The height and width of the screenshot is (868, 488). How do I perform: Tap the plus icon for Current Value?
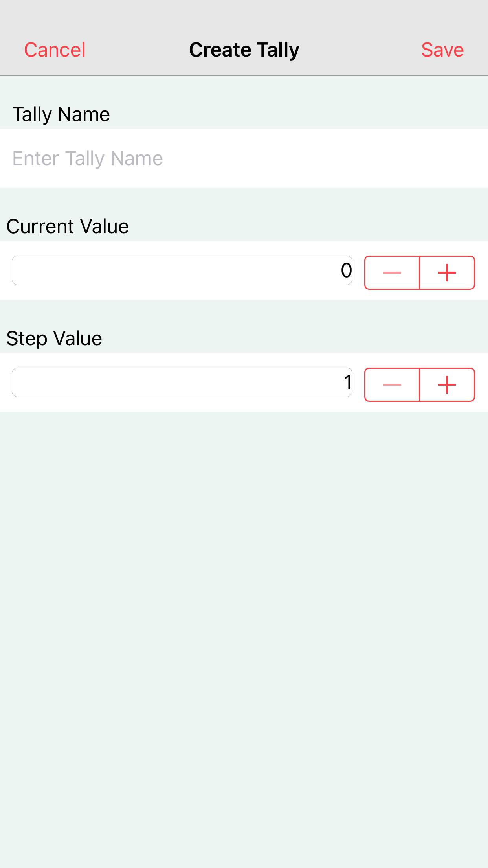point(447,272)
